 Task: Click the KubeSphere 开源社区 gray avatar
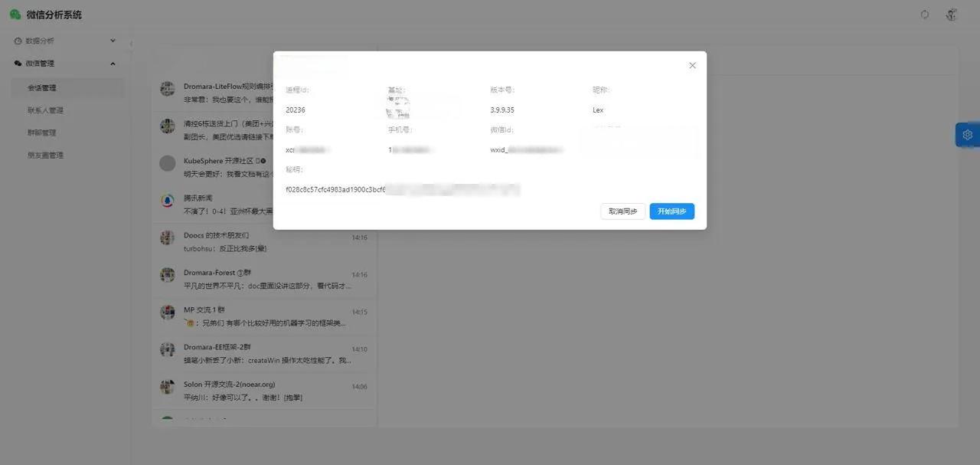(x=168, y=163)
